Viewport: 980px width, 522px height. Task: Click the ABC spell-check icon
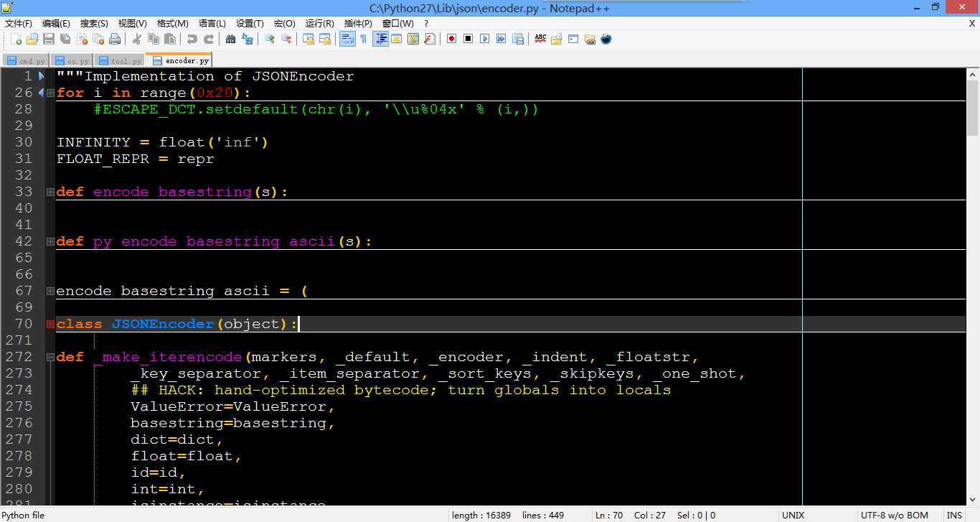pyautogui.click(x=540, y=39)
